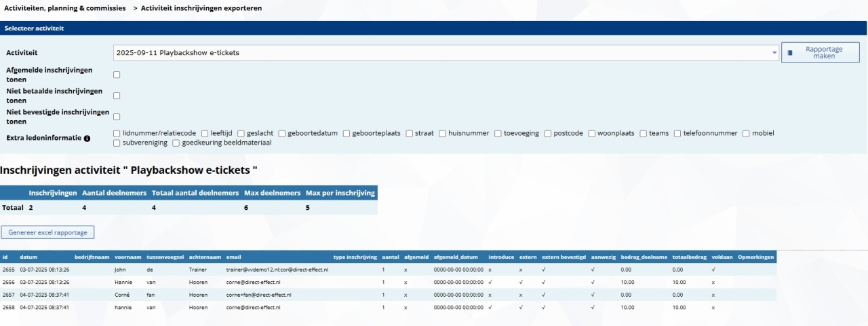
Task: Enable the geboortedatum checkbox
Action: click(282, 134)
